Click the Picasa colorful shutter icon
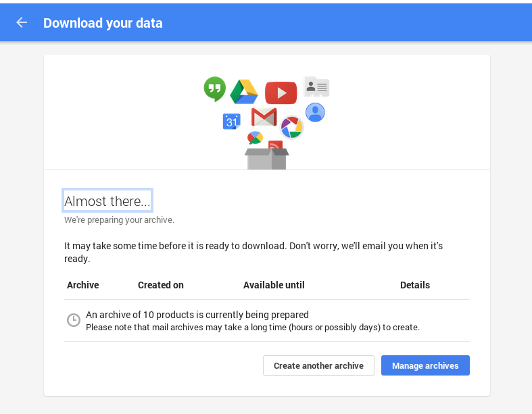 coord(292,126)
